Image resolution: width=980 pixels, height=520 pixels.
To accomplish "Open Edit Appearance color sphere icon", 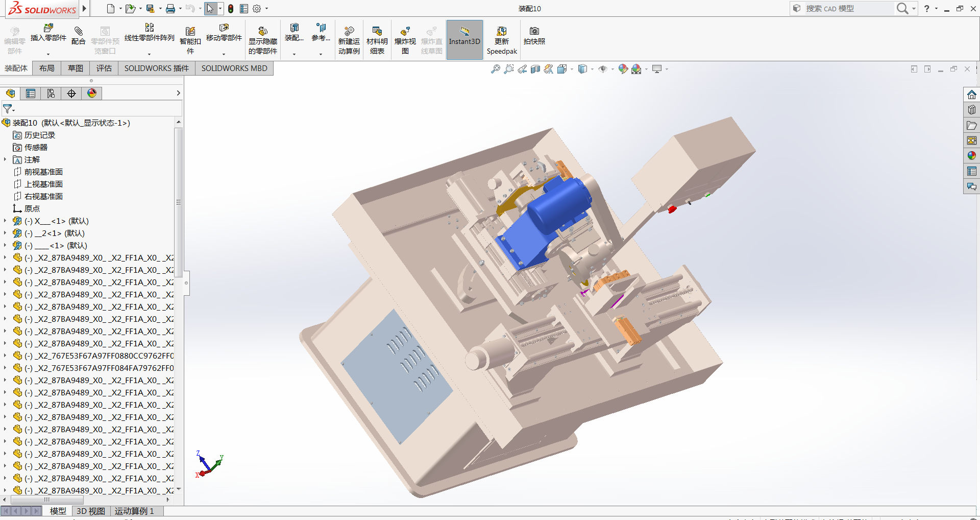I will click(623, 69).
